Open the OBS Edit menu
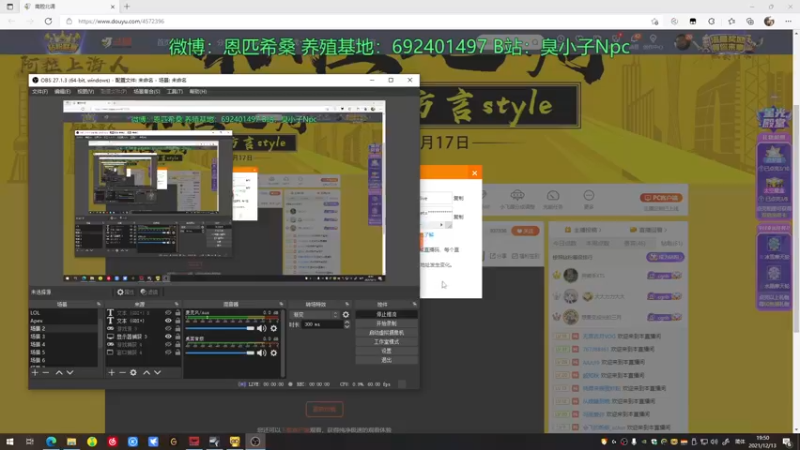This screenshot has height=450, width=800. click(x=62, y=91)
